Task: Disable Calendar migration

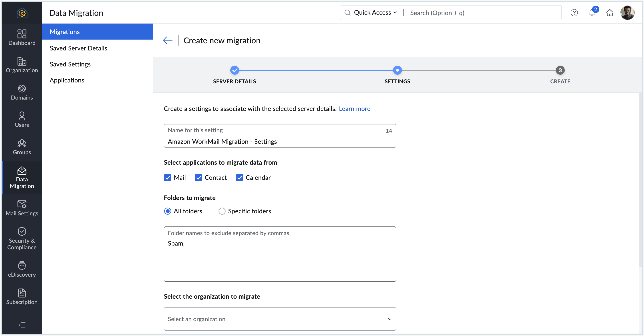Action: [239, 177]
